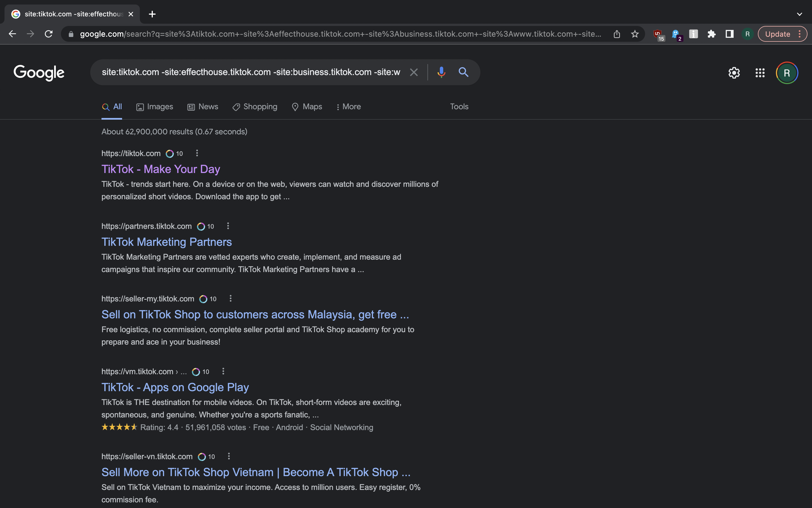Click the About 62,900,000 results text

(174, 132)
